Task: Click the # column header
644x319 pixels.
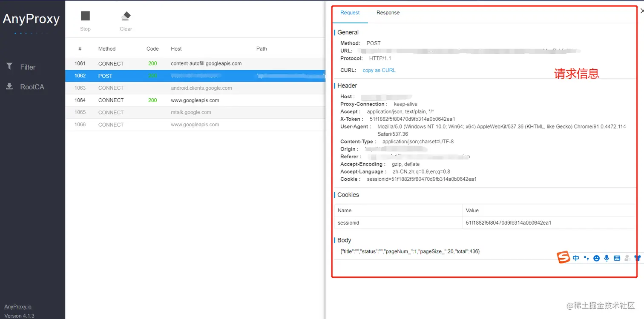Action: [80, 49]
